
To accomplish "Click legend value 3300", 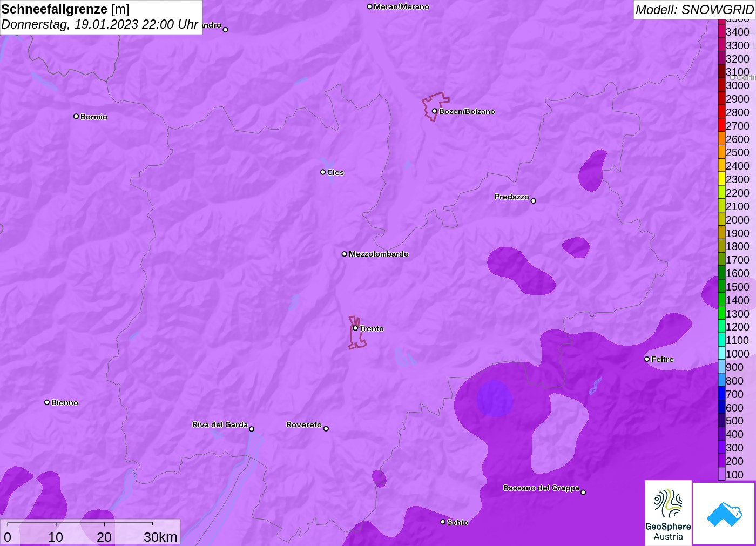I will [738, 45].
